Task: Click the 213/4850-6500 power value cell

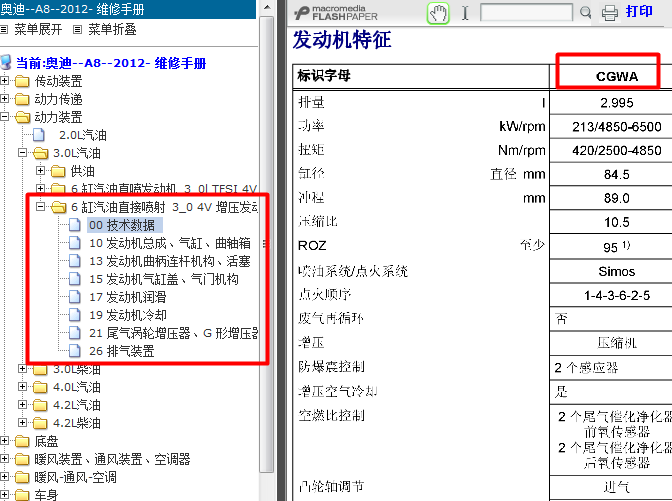Action: pyautogui.click(x=616, y=126)
